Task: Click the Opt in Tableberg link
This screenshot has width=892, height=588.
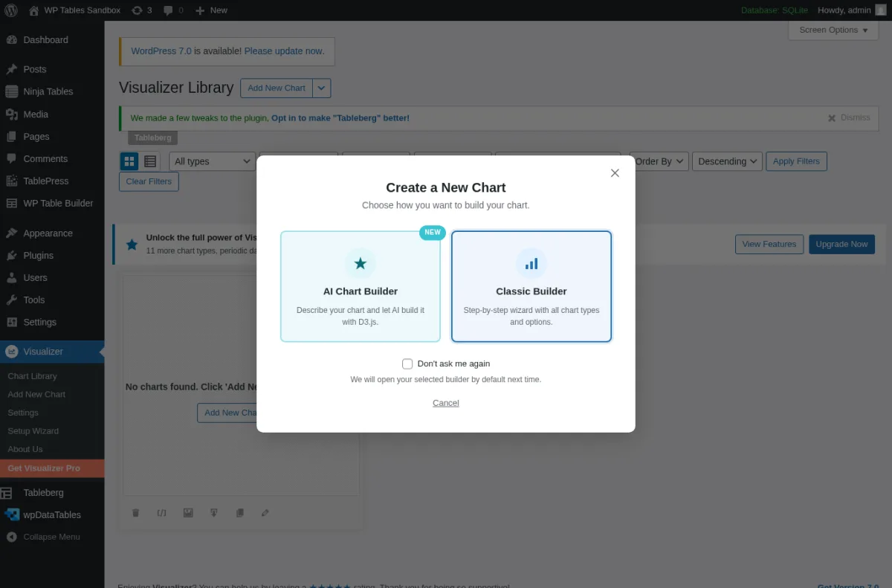Action: coord(340,118)
